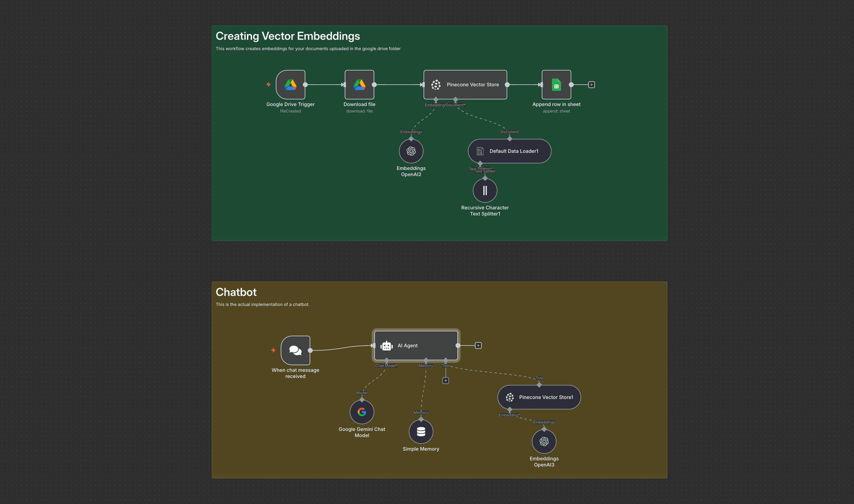The width and height of the screenshot is (854, 504).
Task: Open the Default Data Loader1 node
Action: (x=509, y=151)
